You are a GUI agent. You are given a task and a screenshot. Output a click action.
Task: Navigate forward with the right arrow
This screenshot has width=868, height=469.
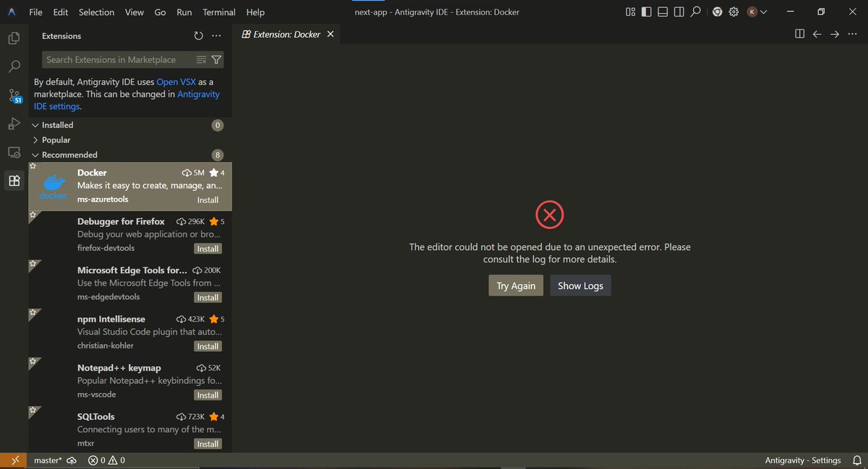click(835, 34)
